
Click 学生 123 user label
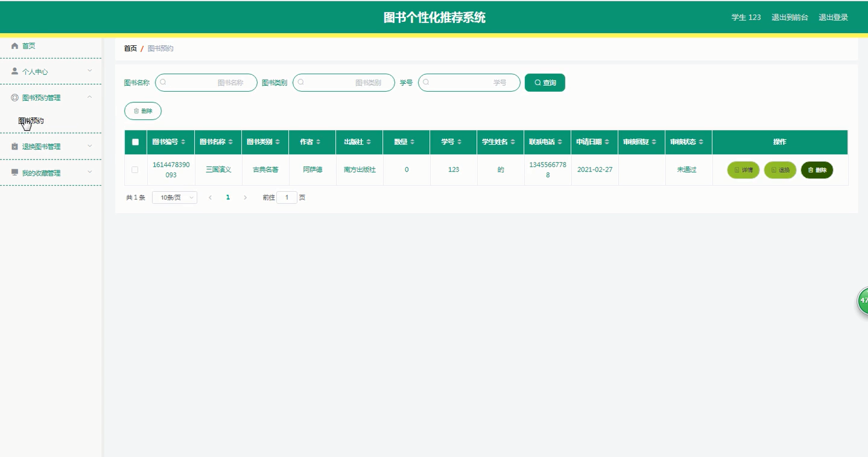click(746, 17)
